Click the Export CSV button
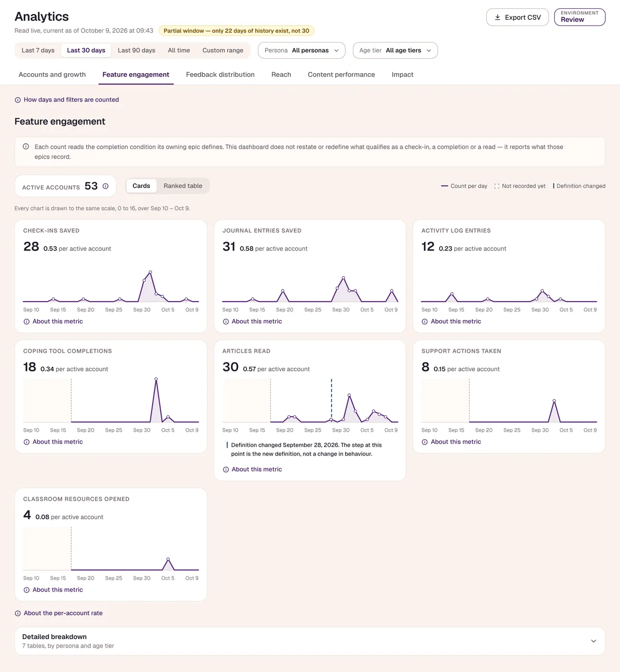Viewport: 620px width, 672px height. [x=517, y=17]
